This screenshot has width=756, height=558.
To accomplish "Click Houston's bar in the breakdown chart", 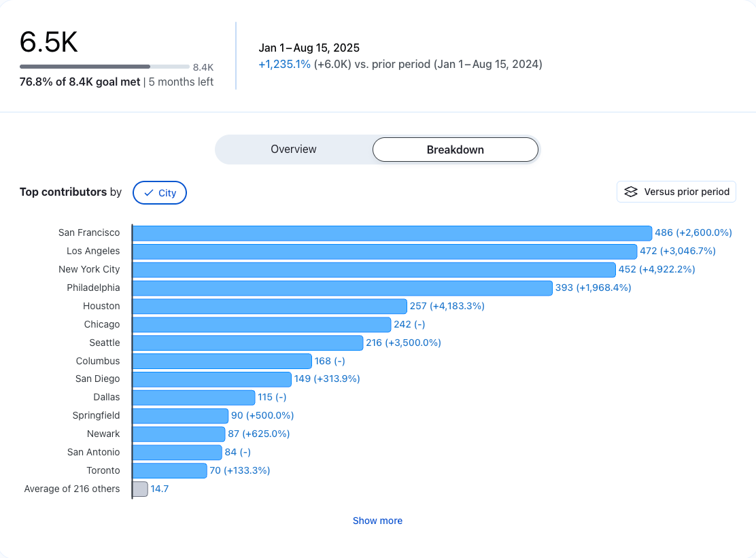I will [269, 306].
